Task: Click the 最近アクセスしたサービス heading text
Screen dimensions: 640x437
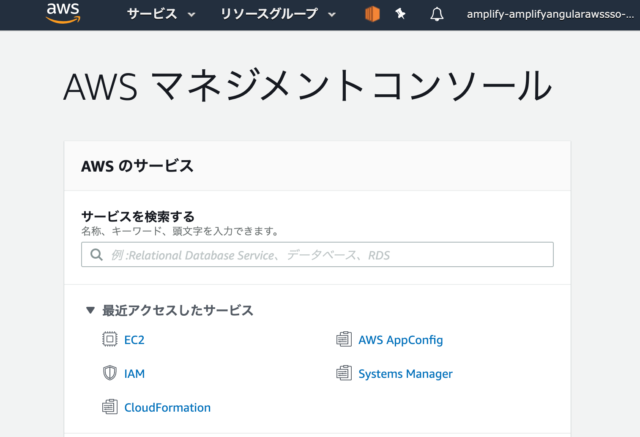Action: click(178, 311)
